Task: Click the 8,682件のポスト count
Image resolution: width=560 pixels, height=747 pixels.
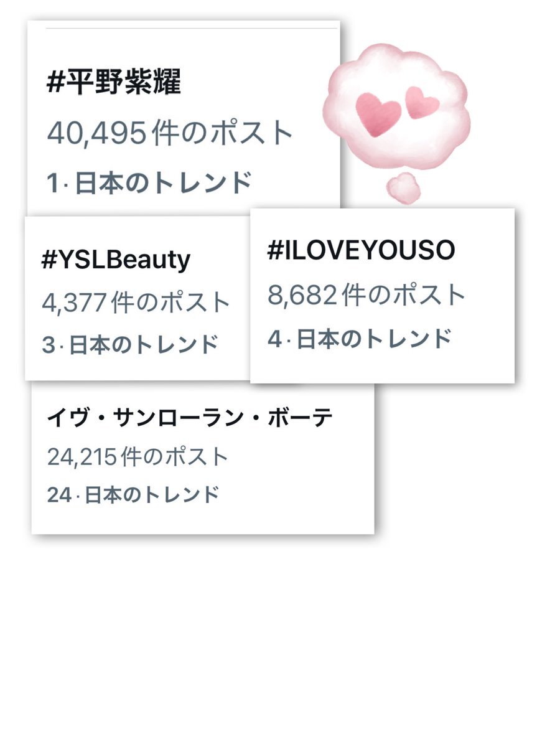Action: tap(366, 296)
